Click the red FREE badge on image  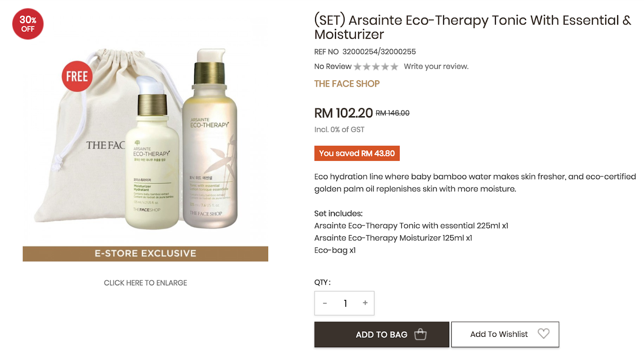click(77, 76)
